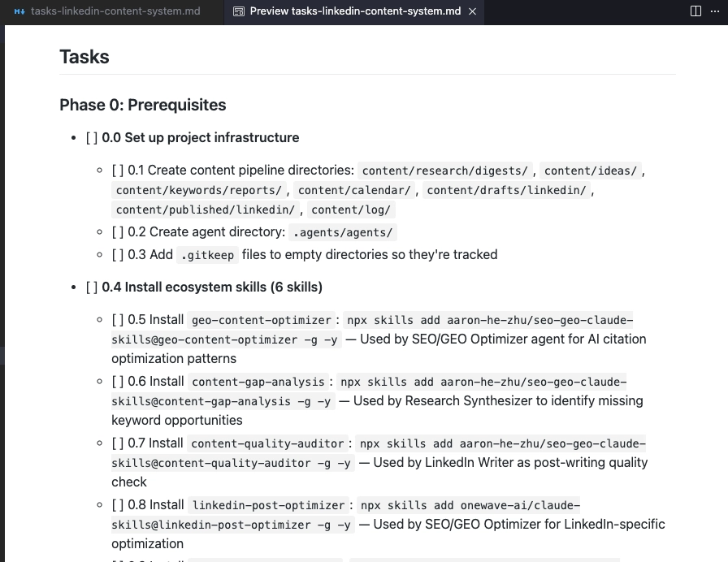Click the bracket box before 0.2 Create agent directory

point(118,231)
